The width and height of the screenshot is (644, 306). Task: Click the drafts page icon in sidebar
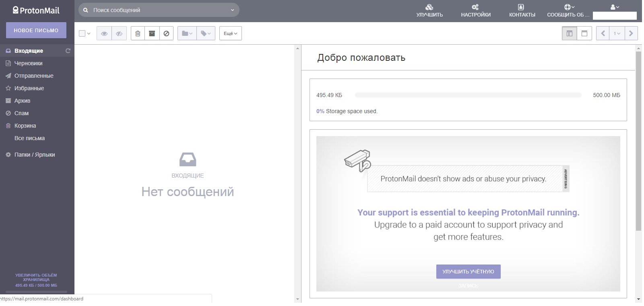tap(8, 63)
